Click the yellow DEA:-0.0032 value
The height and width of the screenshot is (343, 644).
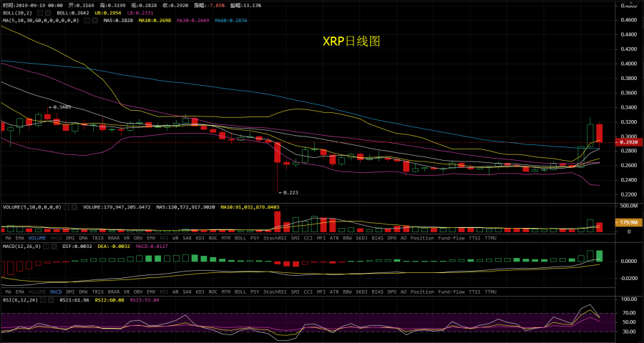tap(115, 246)
